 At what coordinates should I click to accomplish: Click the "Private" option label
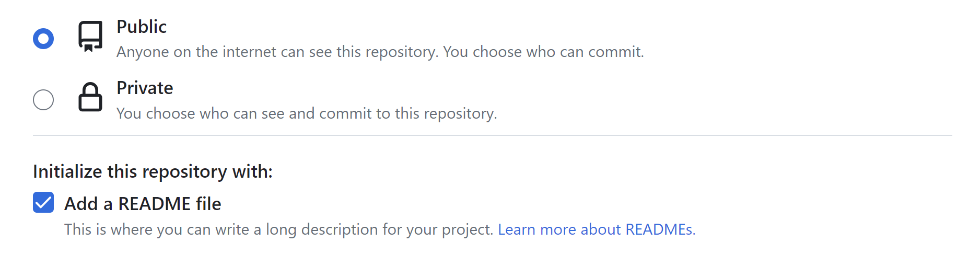[x=145, y=88]
